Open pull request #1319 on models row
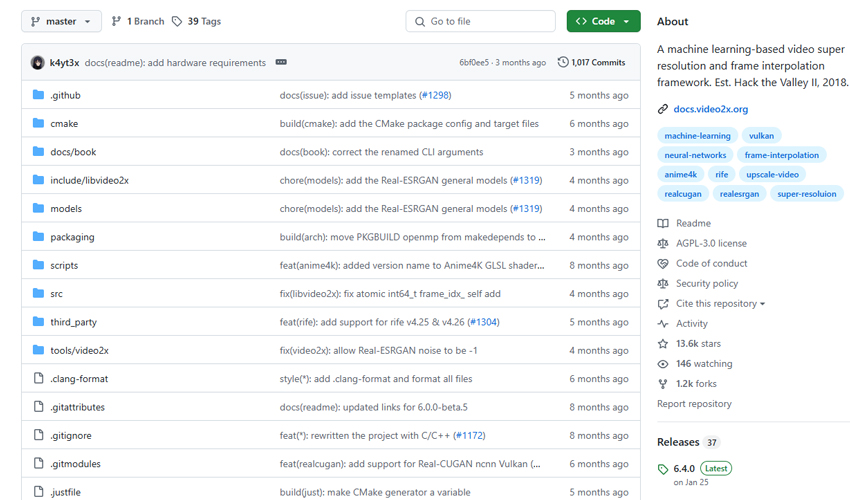This screenshot has height=500, width=850. [x=526, y=209]
